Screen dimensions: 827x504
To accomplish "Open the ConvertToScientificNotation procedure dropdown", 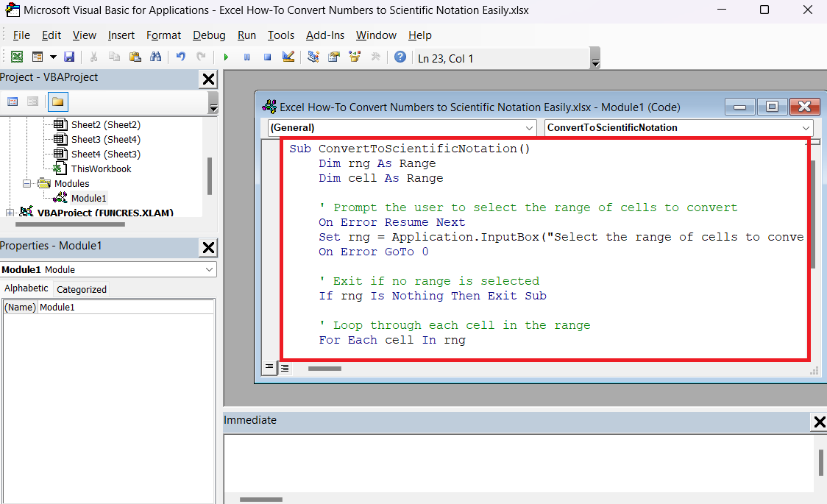I will [806, 128].
